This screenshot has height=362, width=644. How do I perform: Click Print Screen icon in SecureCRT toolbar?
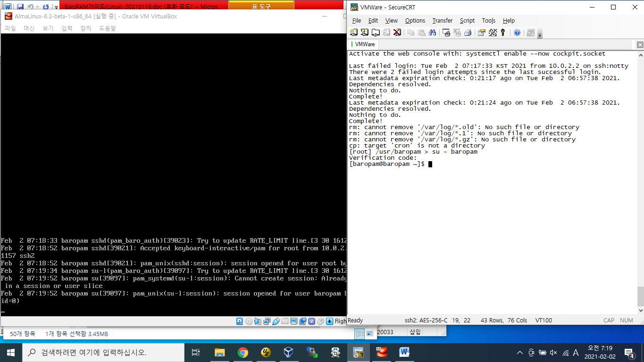pos(446,33)
